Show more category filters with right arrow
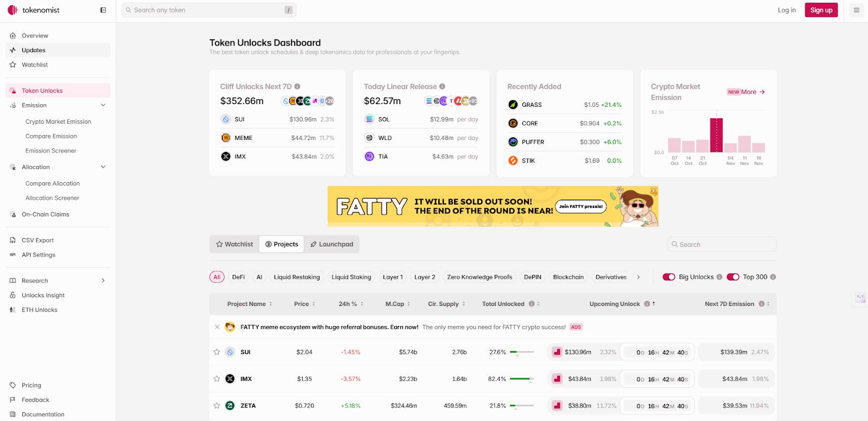The height and width of the screenshot is (421, 868). coord(639,277)
